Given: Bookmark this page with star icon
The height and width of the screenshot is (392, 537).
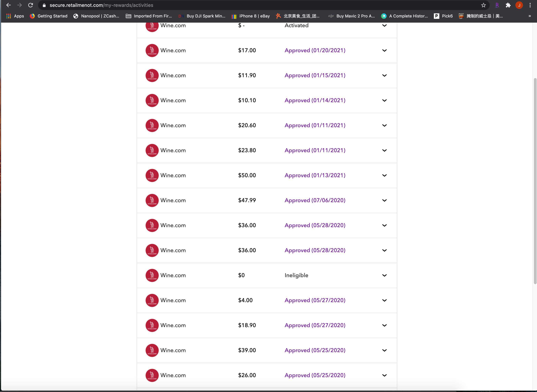Looking at the screenshot, I should (x=483, y=5).
